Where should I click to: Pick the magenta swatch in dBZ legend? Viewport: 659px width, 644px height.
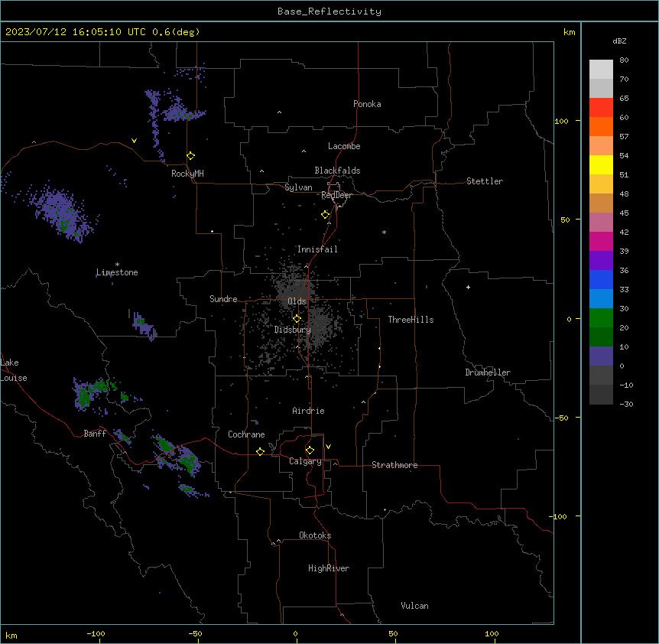click(x=601, y=241)
